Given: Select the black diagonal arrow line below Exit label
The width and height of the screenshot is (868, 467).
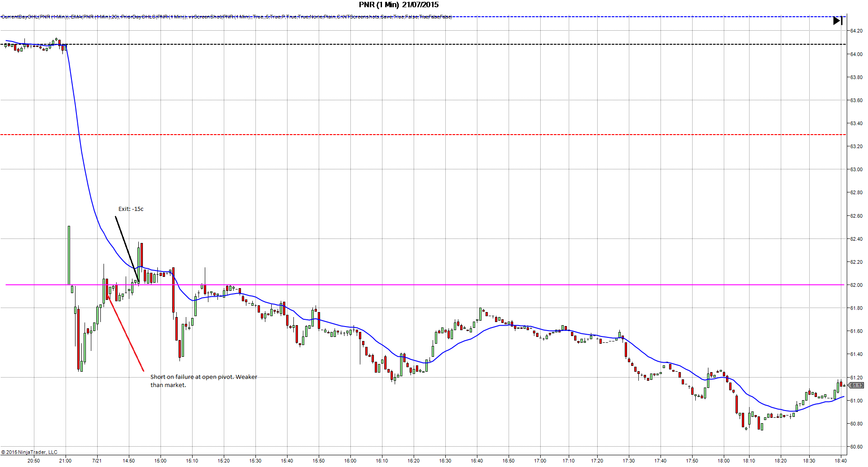Looking at the screenshot, I should 127,250.
